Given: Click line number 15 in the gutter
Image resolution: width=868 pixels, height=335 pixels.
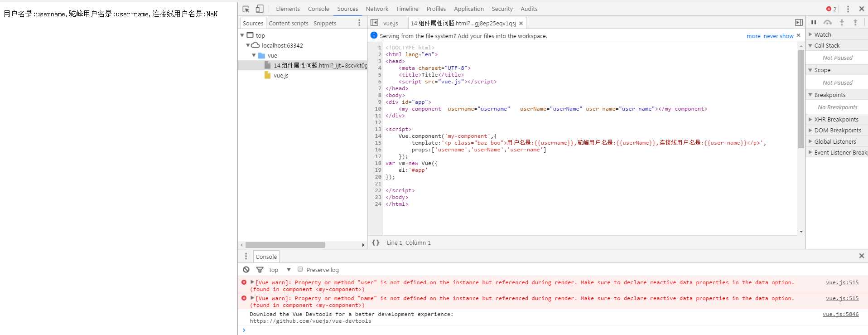Looking at the screenshot, I should pos(378,143).
